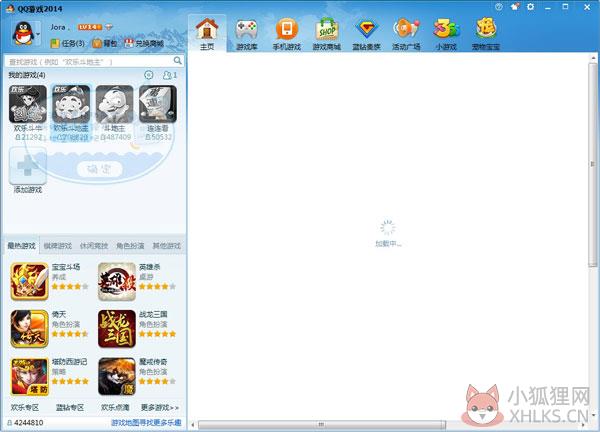Viewport: 600px width, 432px height.
Task: Launch the 欢乐斗牛 game tile
Action: pyautogui.click(x=28, y=104)
